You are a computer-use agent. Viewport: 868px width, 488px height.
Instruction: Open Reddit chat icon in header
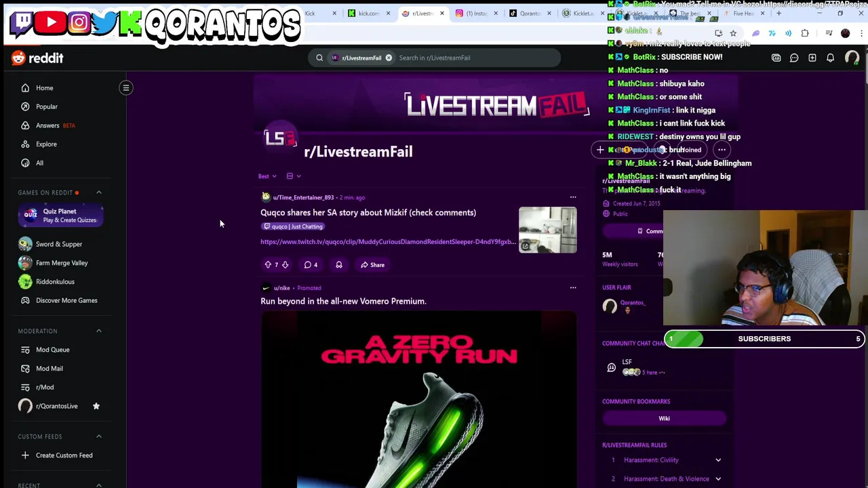[x=794, y=58]
